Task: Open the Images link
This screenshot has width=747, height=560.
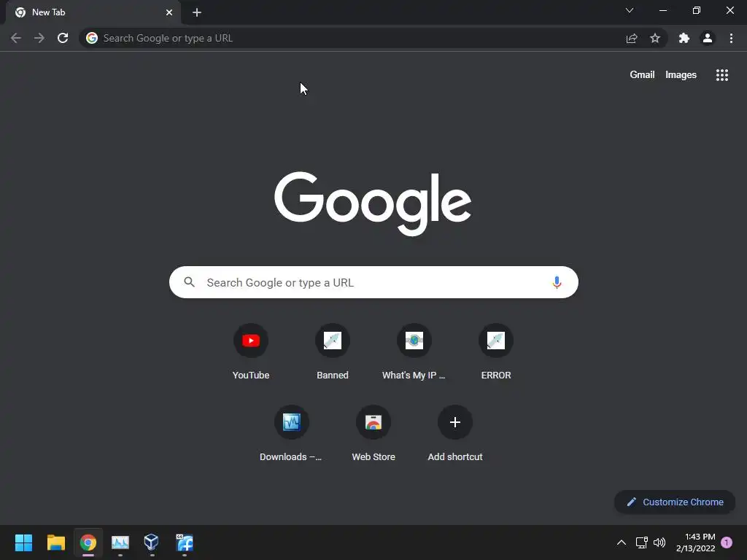Action: [x=681, y=75]
